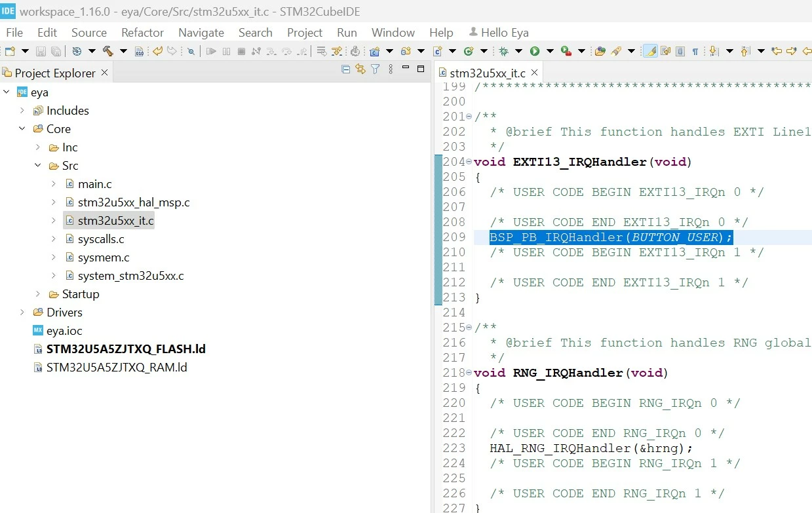This screenshot has height=513, width=812.
Task: Click the Save All toolbar icon
Action: 56,51
